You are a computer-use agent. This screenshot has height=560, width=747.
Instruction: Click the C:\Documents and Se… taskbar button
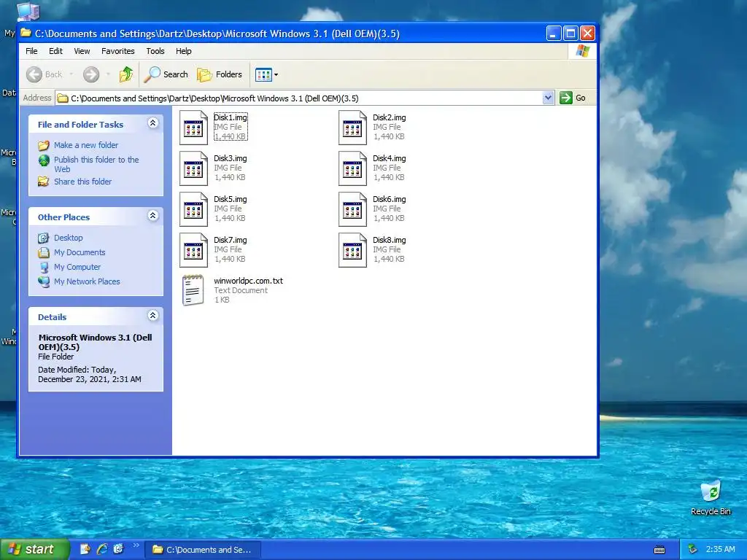(x=203, y=550)
